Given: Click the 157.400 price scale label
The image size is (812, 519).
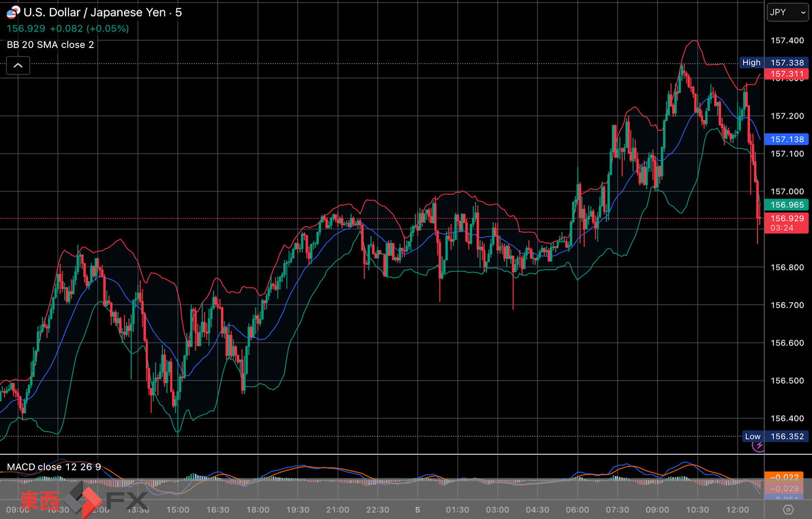Looking at the screenshot, I should coord(787,41).
